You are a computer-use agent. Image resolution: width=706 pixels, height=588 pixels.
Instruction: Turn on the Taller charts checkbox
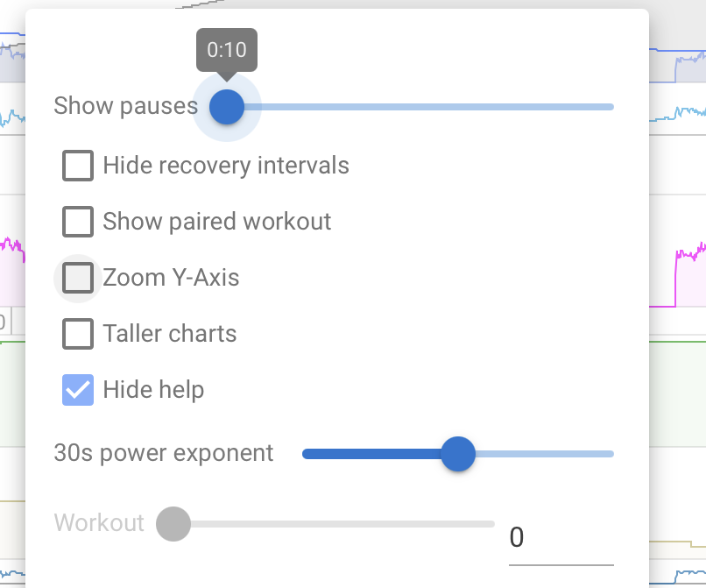coord(78,334)
